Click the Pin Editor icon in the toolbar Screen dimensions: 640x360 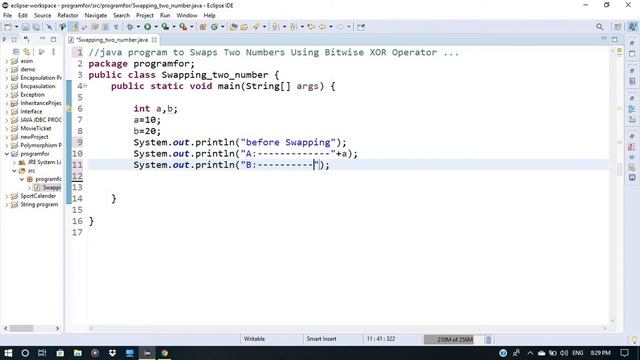(x=361, y=27)
